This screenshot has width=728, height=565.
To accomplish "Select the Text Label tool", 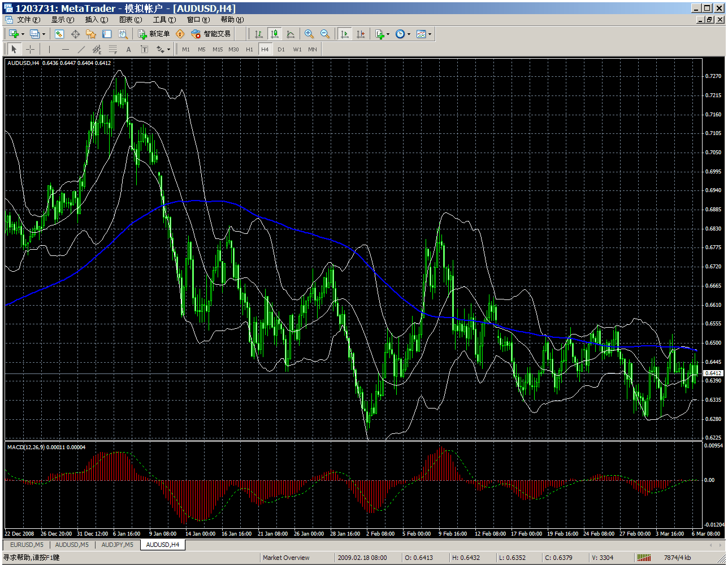I will pyautogui.click(x=144, y=49).
